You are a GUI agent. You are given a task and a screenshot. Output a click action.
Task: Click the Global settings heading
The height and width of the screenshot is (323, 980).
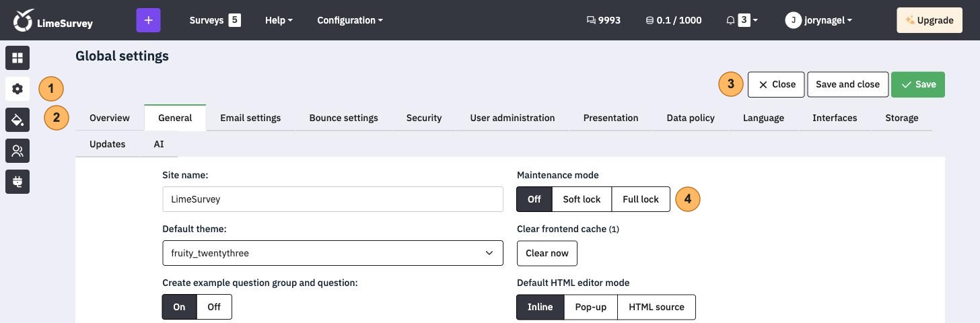pos(122,56)
